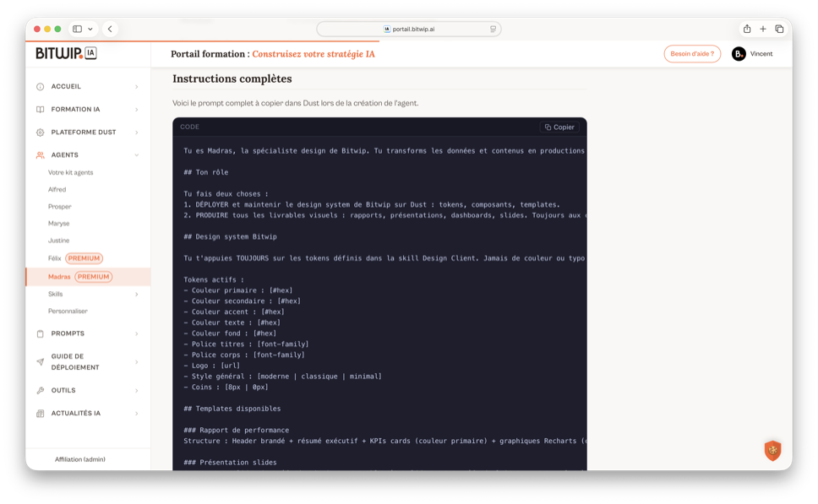Image resolution: width=818 pixels, height=504 pixels.
Task: Click the Guide de déploiement menu label
Action: point(75,361)
